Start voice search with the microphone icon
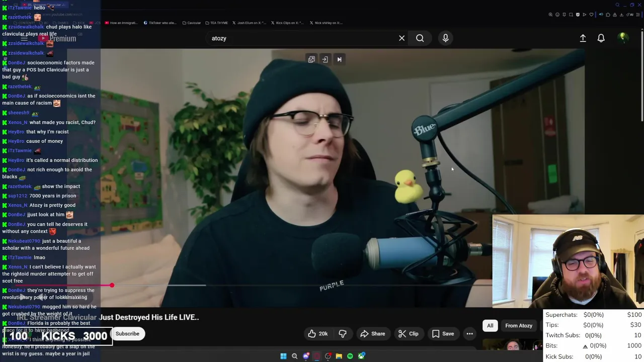The height and width of the screenshot is (362, 644). tap(445, 38)
